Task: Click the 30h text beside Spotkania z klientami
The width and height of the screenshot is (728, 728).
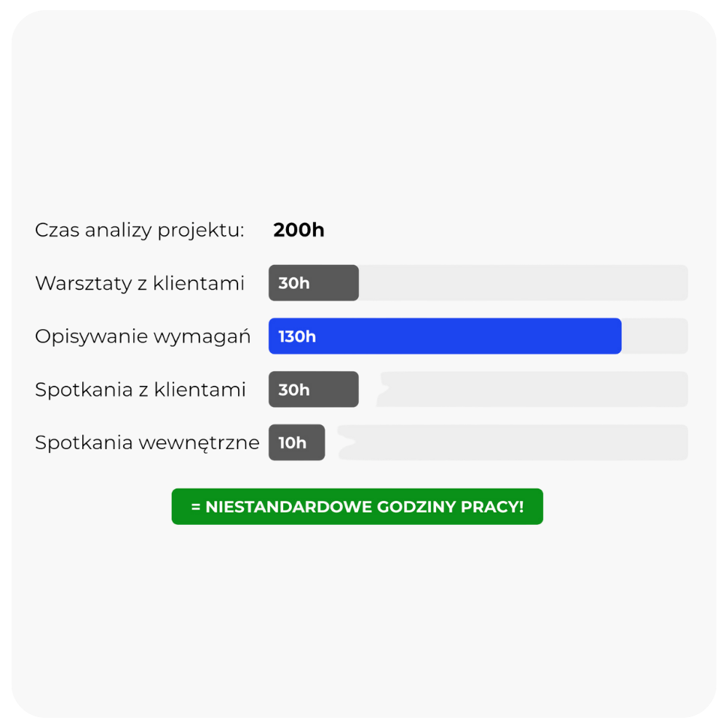Action: [x=293, y=389]
